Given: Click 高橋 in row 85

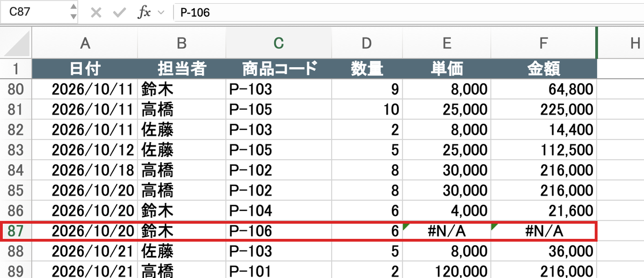Looking at the screenshot, I should click(181, 190).
